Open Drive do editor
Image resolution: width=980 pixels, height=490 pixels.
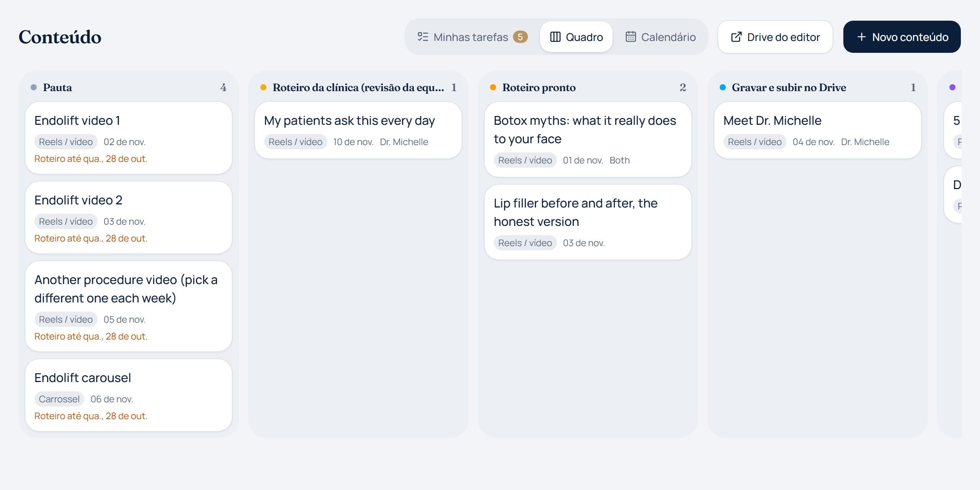(775, 37)
